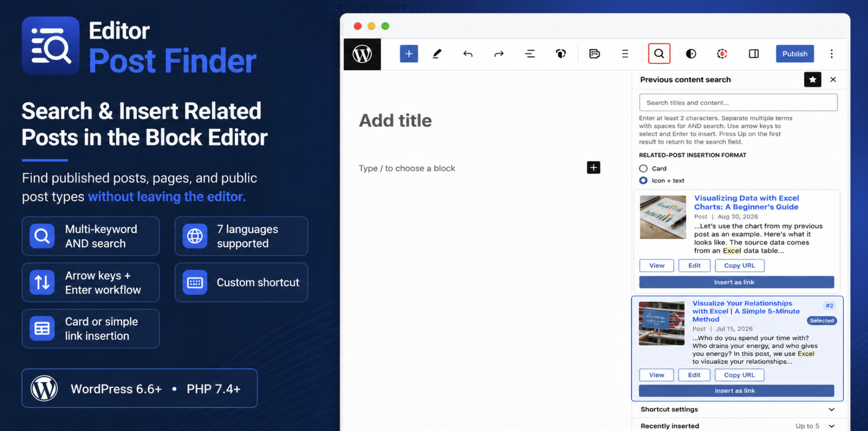Click the WordPress logo in requirements badge
868x431 pixels.
[44, 389]
